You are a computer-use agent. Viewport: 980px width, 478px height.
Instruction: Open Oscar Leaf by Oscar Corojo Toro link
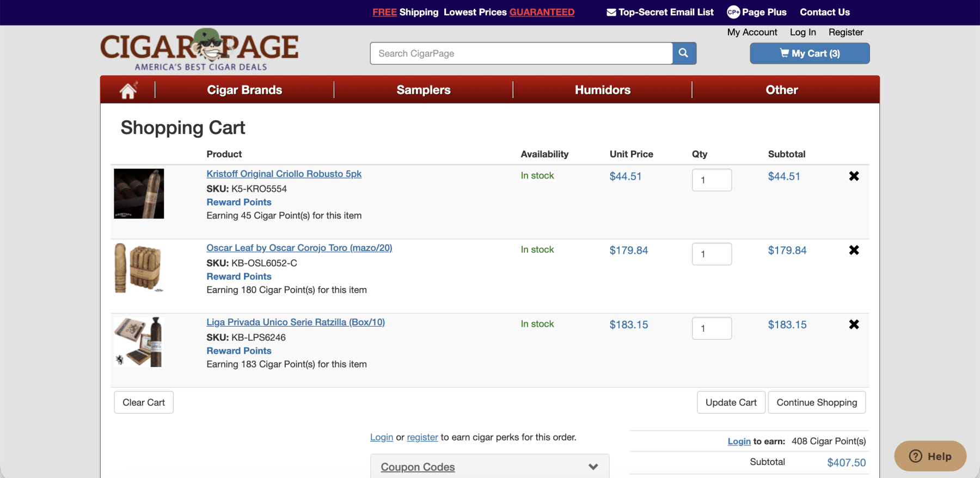click(x=299, y=248)
